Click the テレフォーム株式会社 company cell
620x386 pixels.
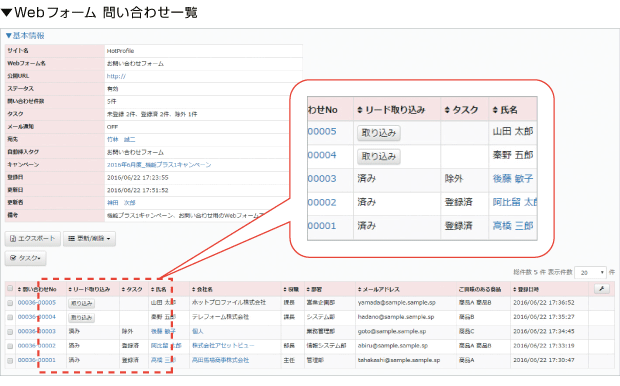pyautogui.click(x=221, y=317)
